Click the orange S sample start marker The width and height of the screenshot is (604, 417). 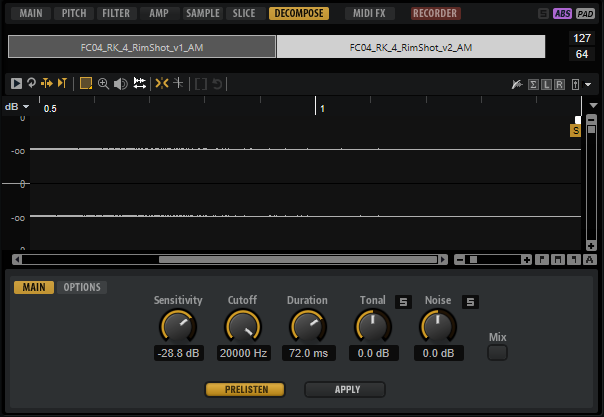tap(575, 131)
